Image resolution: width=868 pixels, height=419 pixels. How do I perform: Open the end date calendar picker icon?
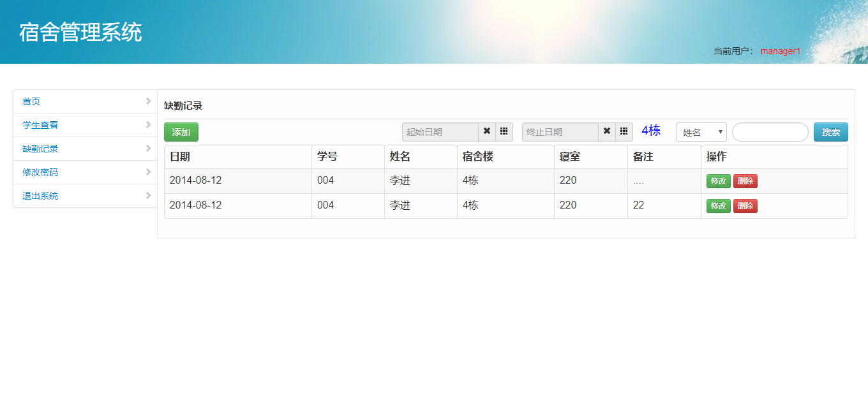click(x=624, y=131)
